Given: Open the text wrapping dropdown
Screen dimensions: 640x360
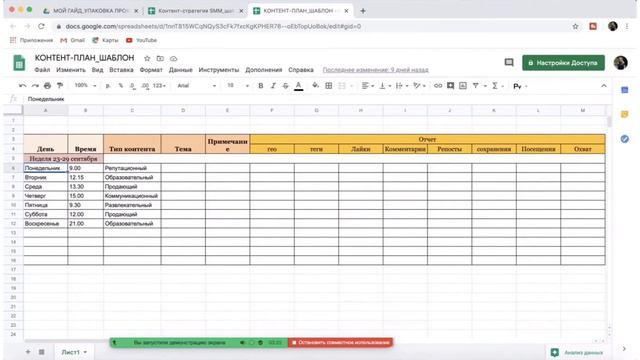Looking at the screenshot, I should 402,86.
